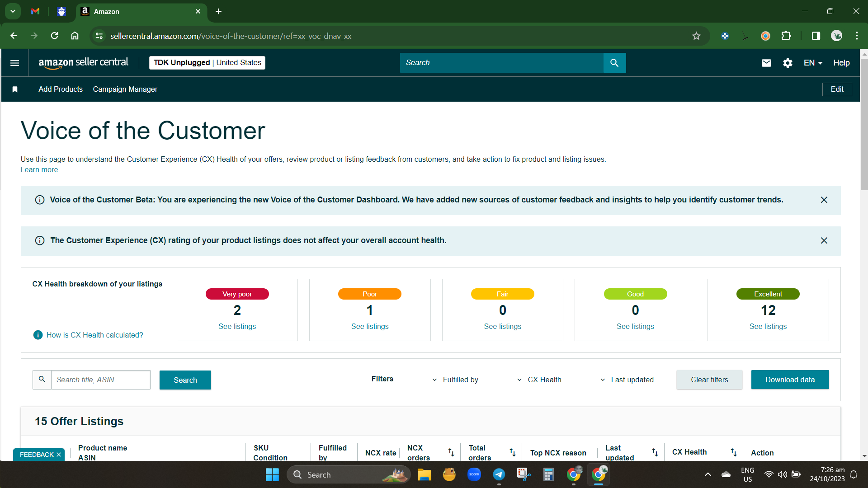Open Telegram from the taskbar
The height and width of the screenshot is (488, 868).
pyautogui.click(x=499, y=474)
